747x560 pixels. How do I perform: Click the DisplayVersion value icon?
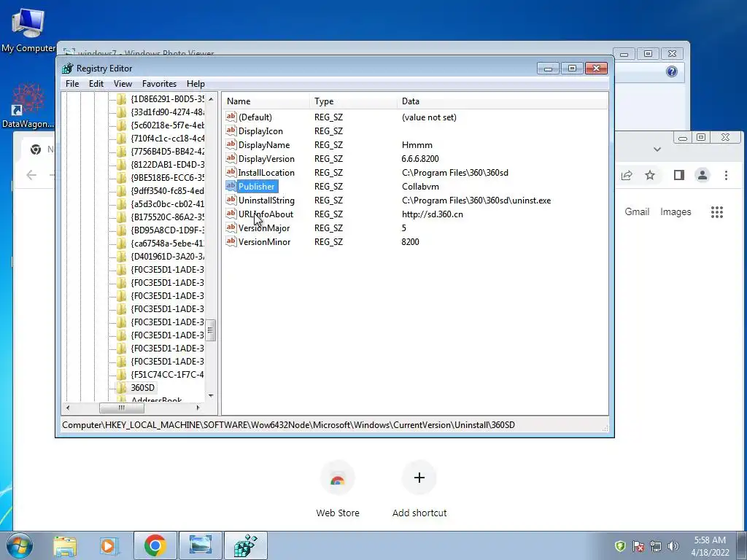click(x=231, y=158)
